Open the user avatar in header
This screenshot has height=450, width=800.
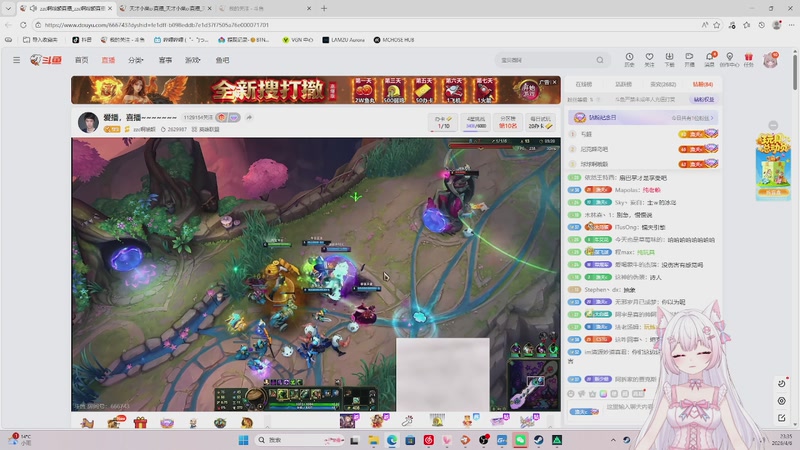(x=770, y=60)
